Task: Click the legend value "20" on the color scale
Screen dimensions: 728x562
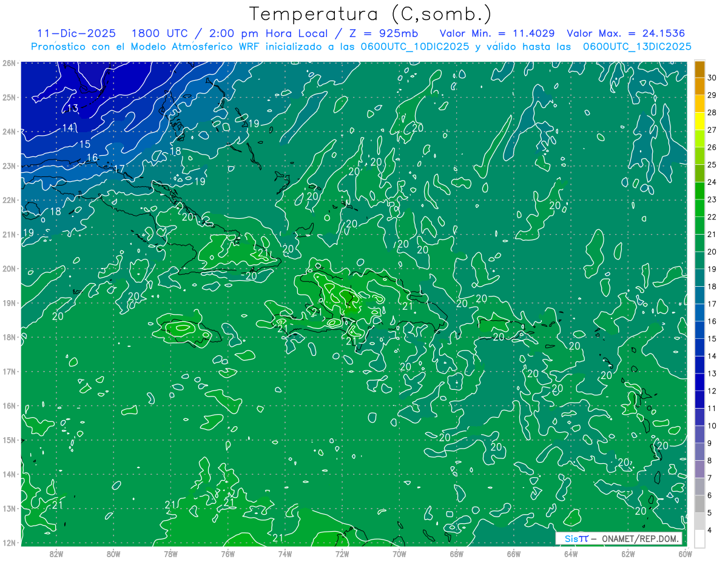Action: point(712,252)
